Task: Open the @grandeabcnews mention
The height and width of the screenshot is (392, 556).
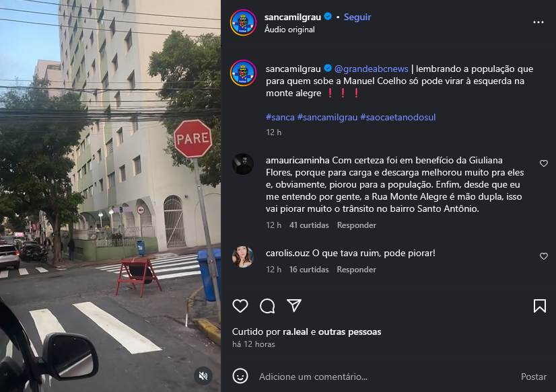Action: click(372, 69)
